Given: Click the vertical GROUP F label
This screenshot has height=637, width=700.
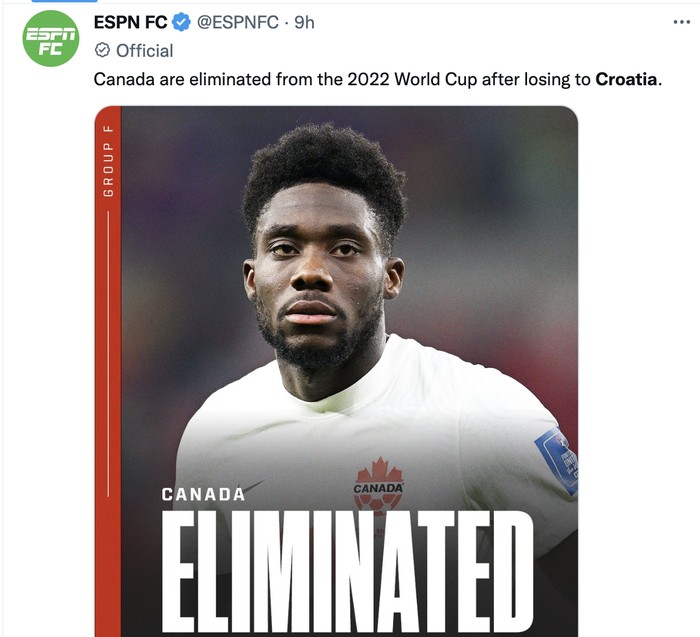Looking at the screenshot, I should click(x=108, y=161).
